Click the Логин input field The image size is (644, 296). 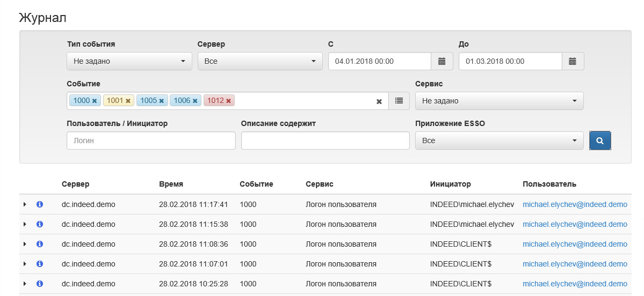tap(151, 140)
